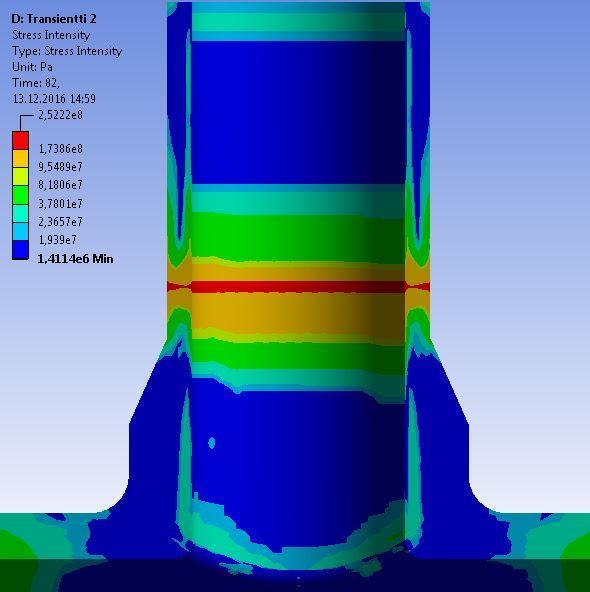Select the 1,7386e8 legend value
Image resolution: width=590 pixels, height=592 pixels.
pos(60,149)
